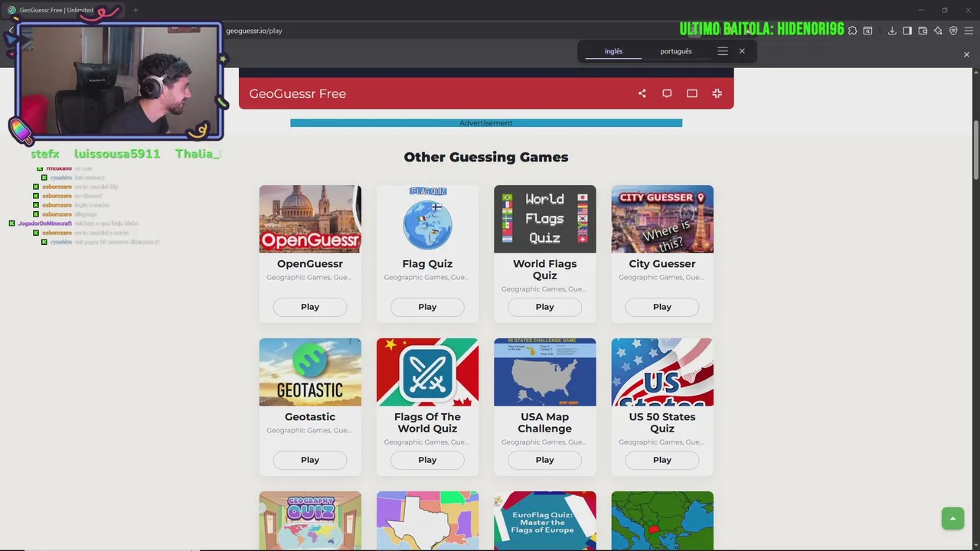This screenshot has width=980, height=551.
Task: Open the shield VPN icon
Action: coord(953,31)
